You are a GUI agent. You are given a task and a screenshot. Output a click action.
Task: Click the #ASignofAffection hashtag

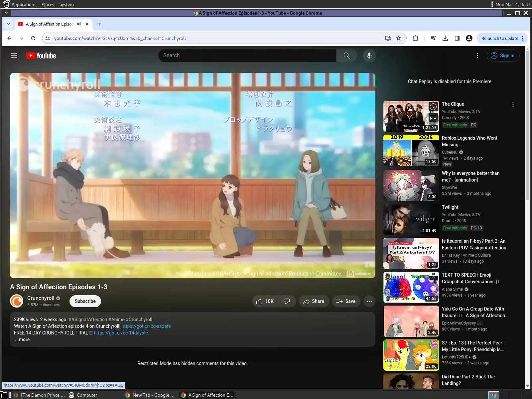coord(88,320)
